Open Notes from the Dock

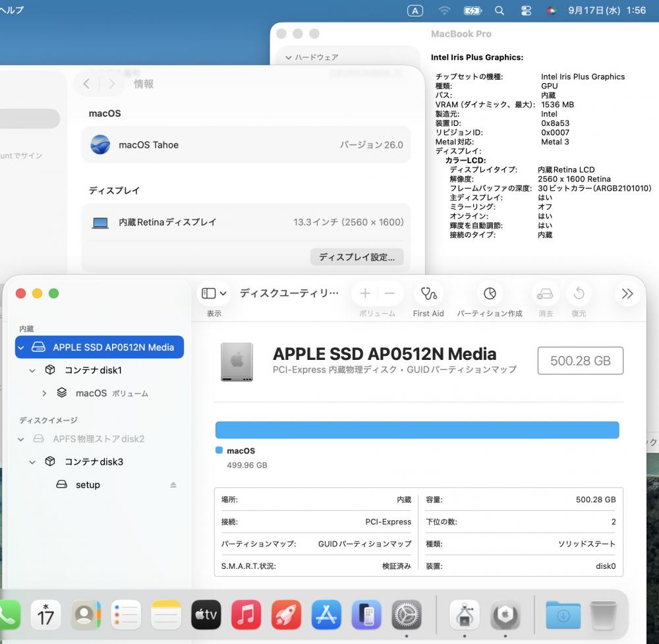pos(166,614)
